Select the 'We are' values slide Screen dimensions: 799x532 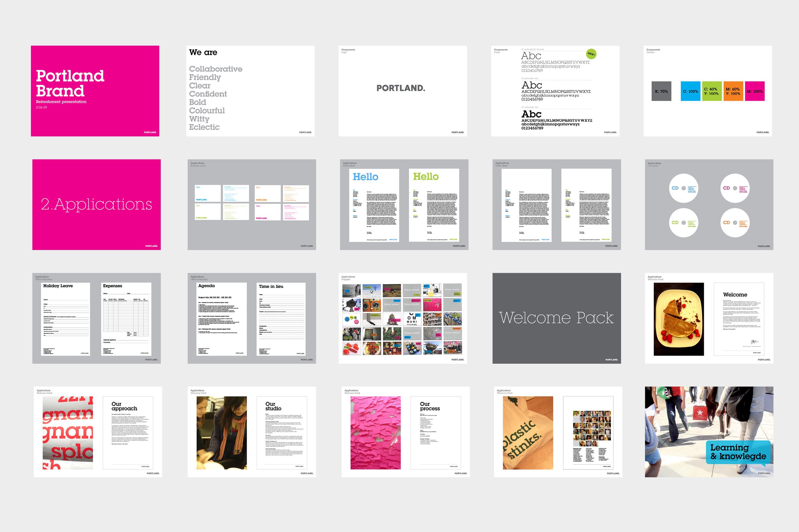[250, 91]
